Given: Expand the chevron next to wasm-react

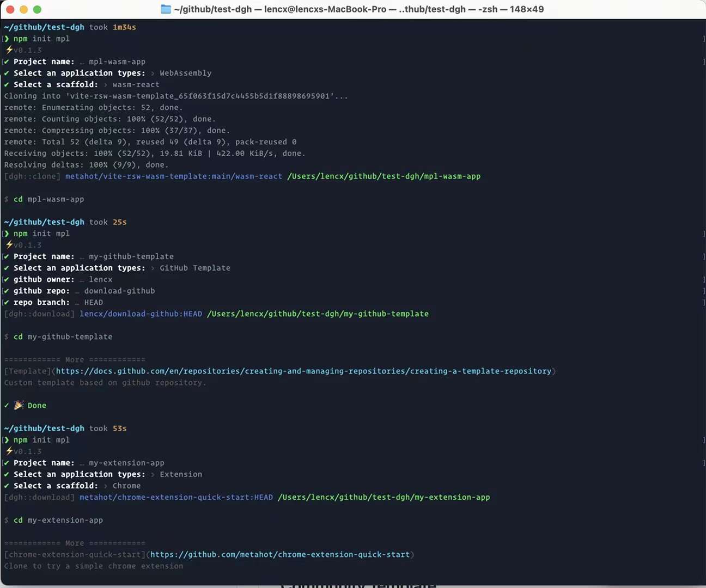Looking at the screenshot, I should click(x=105, y=84).
